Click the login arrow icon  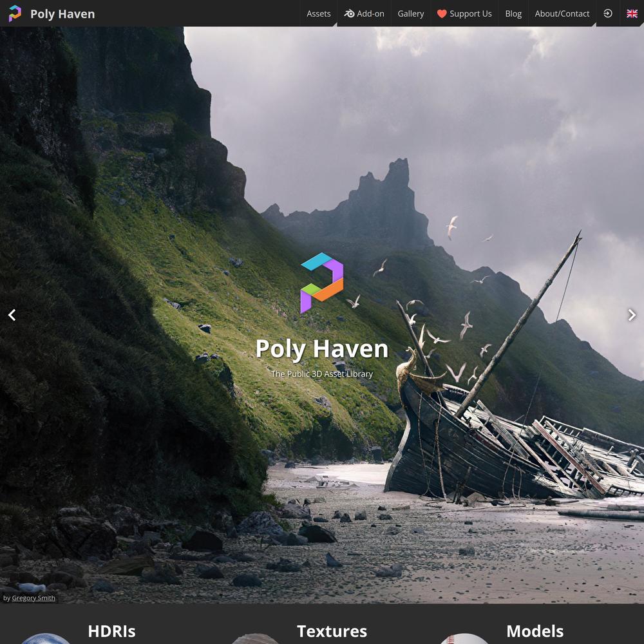608,14
